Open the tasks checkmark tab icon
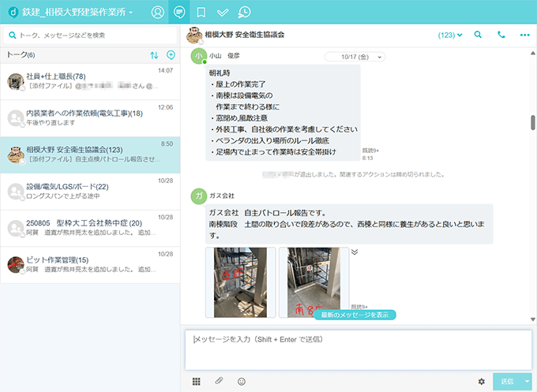537x392 pixels. click(x=223, y=13)
